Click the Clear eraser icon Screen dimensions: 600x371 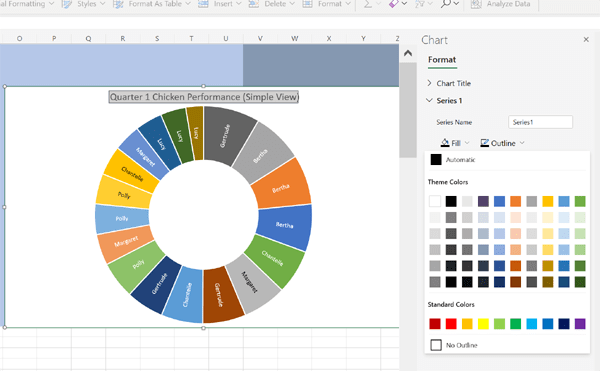pyautogui.click(x=393, y=4)
